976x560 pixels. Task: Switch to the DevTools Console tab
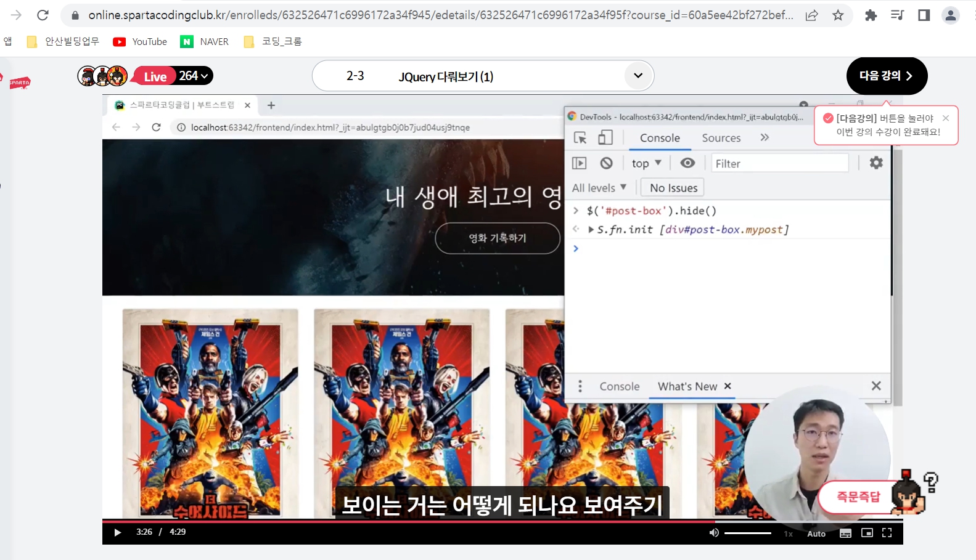coord(660,138)
